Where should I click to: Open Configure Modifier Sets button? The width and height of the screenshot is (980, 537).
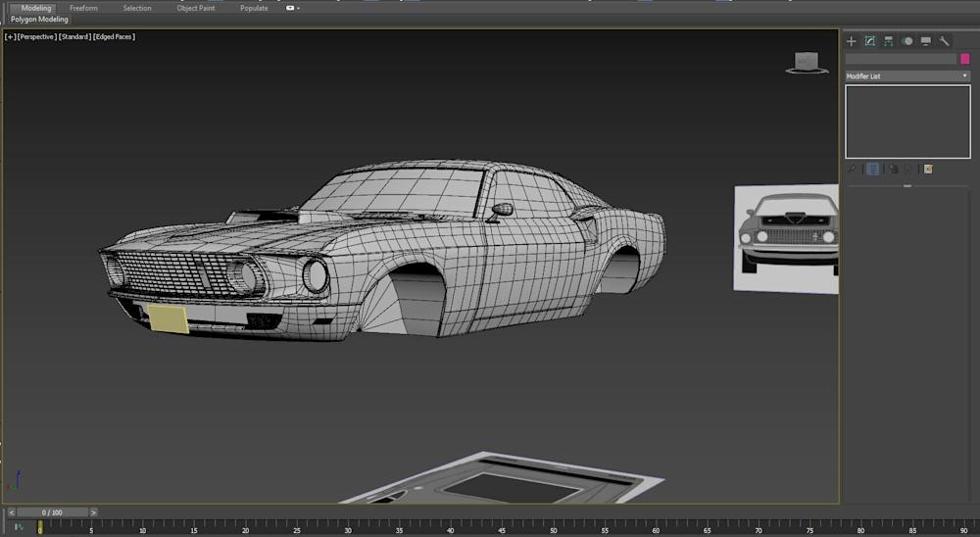[x=928, y=169]
